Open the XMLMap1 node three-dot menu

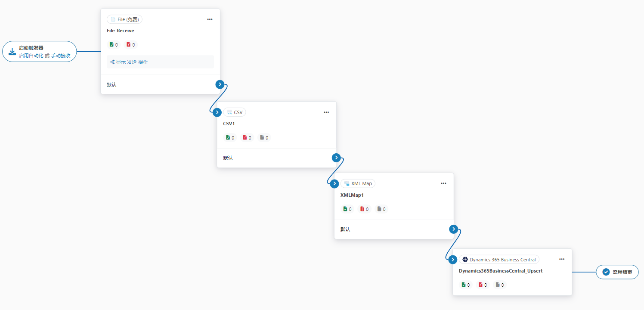(x=443, y=183)
